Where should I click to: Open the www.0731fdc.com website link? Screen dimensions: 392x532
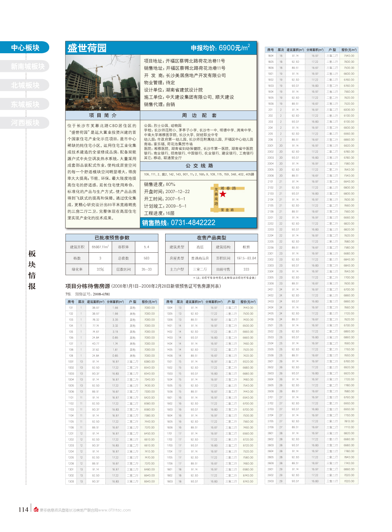coord(114,510)
